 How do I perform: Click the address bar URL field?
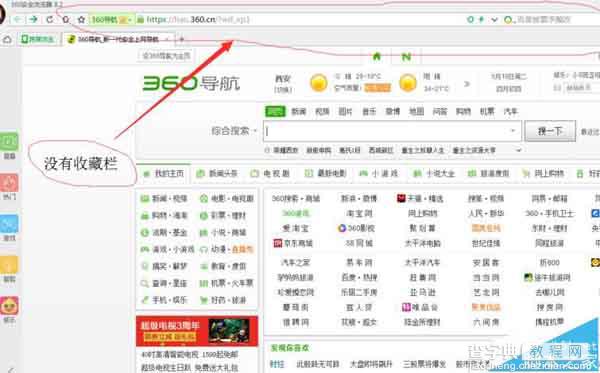(x=298, y=19)
